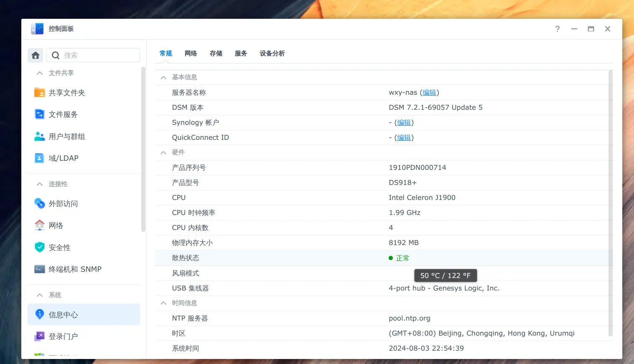The width and height of the screenshot is (634, 364).
Task: Open Domain/LDAP (域/LDAP) icon
Action: point(39,158)
